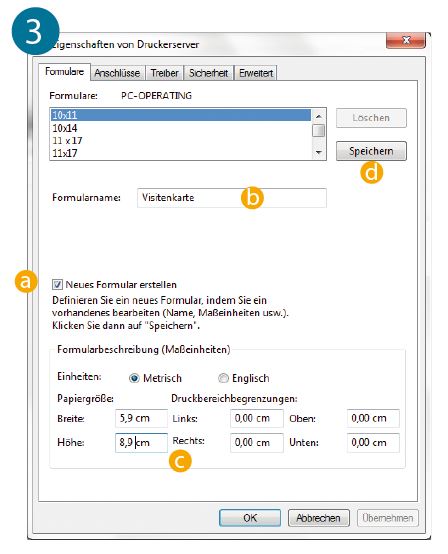Open the Treiber tab
The image size is (448, 554).
point(164,73)
